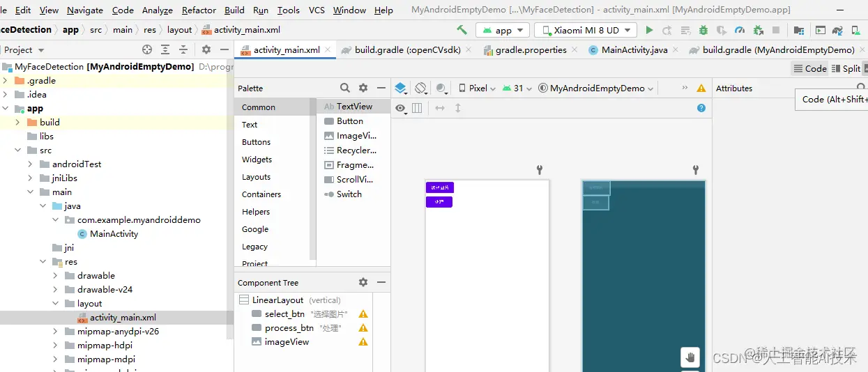Open Project Structure from the toolbar
868x372 pixels.
tap(799, 30)
